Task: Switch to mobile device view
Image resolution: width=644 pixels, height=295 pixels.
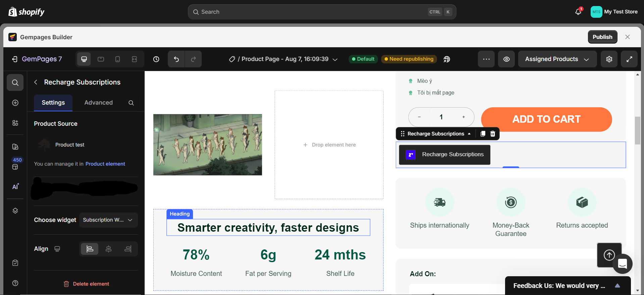Action: 117,59
